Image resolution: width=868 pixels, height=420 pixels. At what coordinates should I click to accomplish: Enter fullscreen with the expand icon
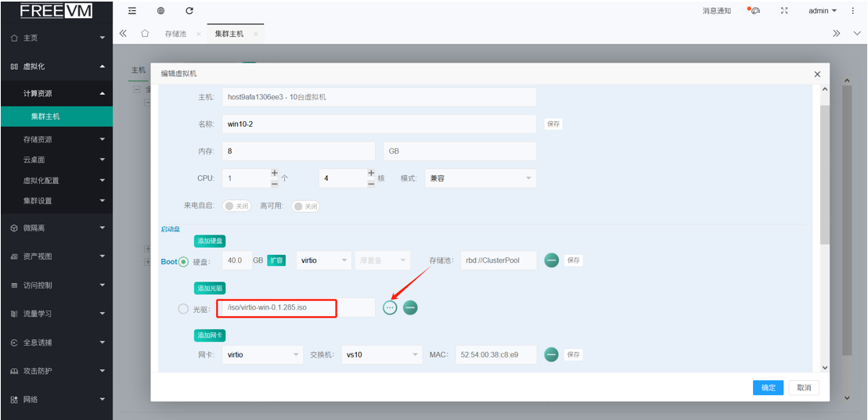point(784,11)
